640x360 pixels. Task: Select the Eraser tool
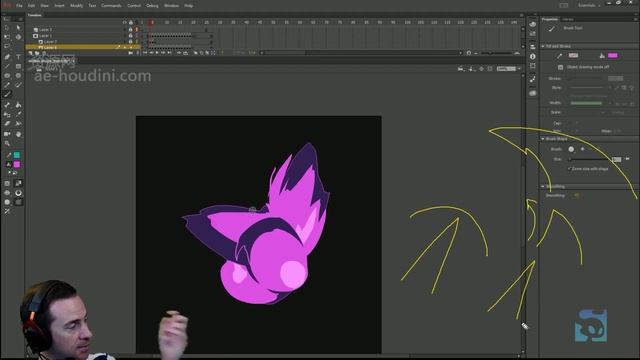coord(7,124)
